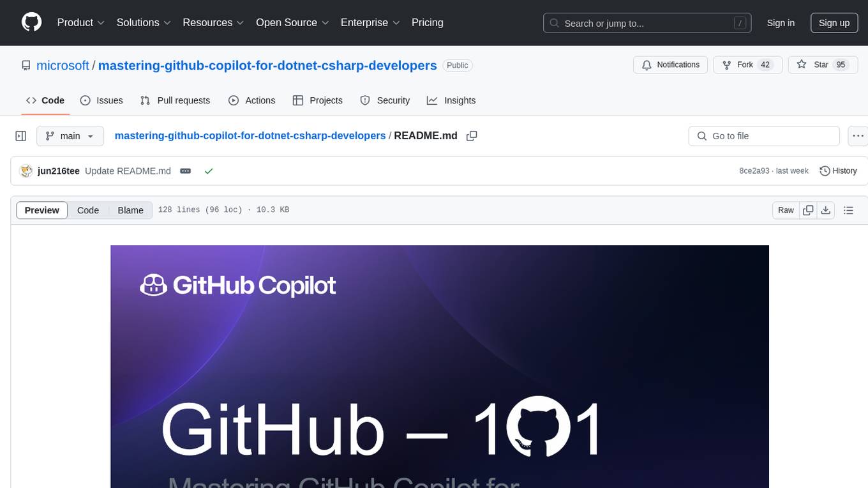This screenshot has height=488, width=868.
Task: Expand the file tree side panel
Action: [20, 136]
